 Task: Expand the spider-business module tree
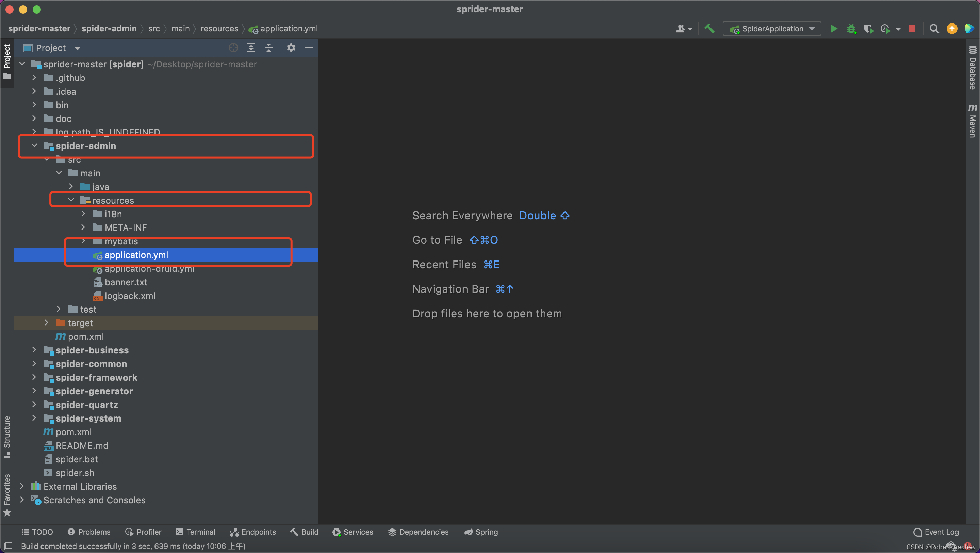click(x=34, y=350)
